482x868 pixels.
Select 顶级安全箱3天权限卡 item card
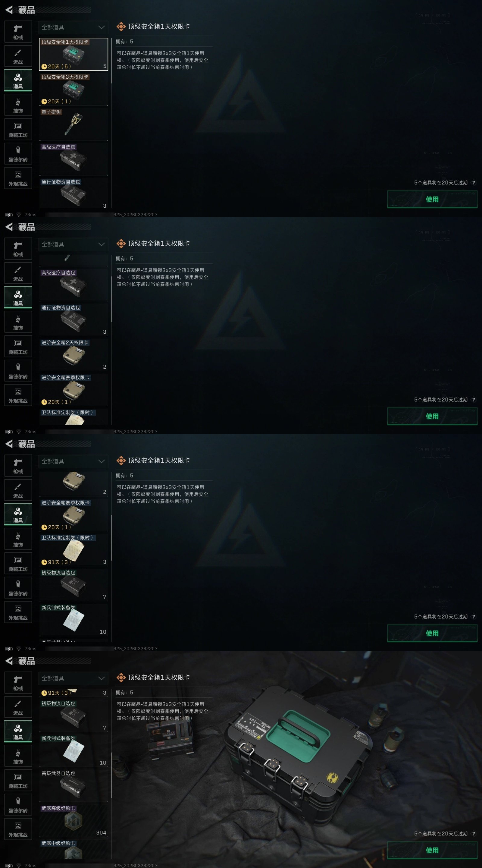pyautogui.click(x=74, y=89)
